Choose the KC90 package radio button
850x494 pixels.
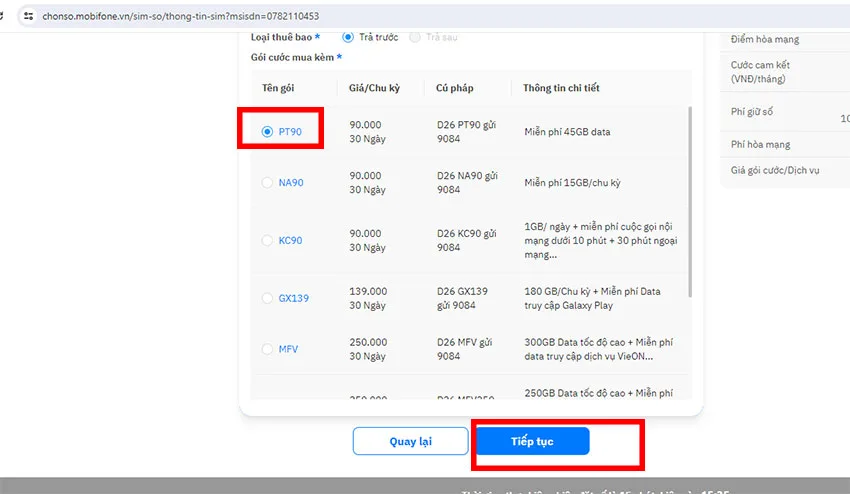pos(267,240)
